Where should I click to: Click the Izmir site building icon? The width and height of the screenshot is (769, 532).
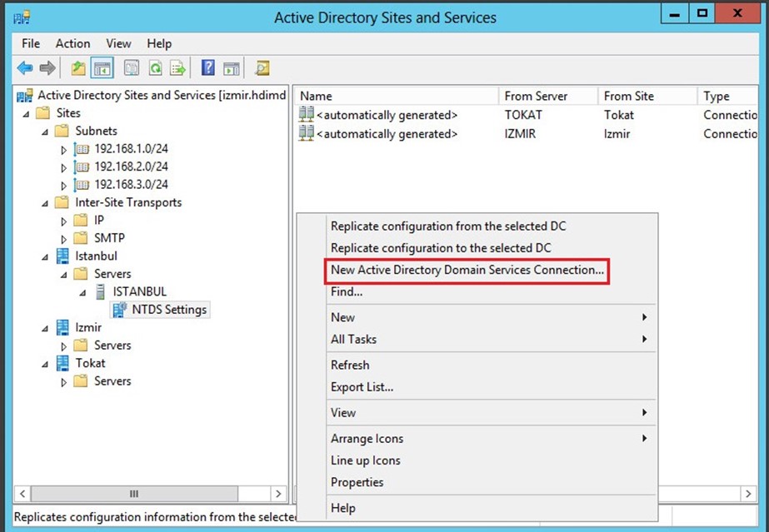point(62,327)
